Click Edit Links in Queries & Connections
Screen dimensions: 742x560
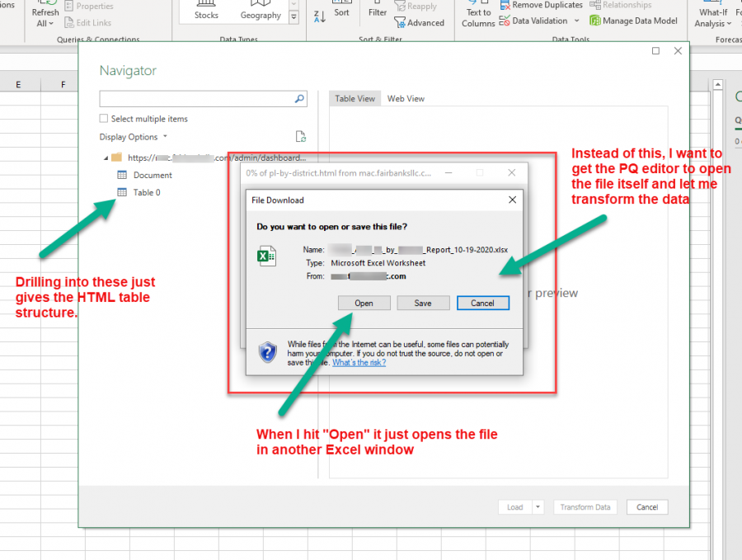[88, 22]
